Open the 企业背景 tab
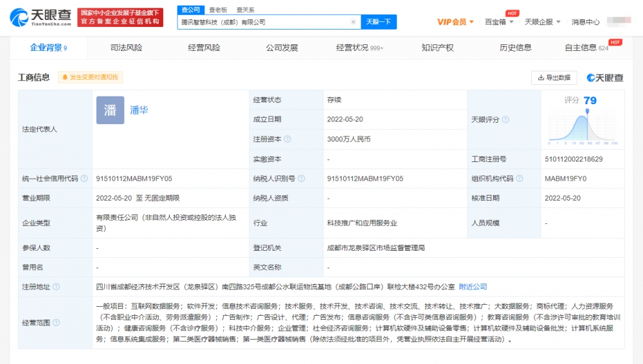Screen dimensions: 643x364 [x=48, y=48]
